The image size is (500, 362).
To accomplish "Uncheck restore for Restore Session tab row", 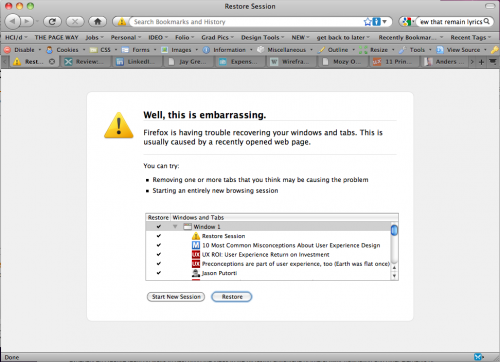I will (x=159, y=236).
